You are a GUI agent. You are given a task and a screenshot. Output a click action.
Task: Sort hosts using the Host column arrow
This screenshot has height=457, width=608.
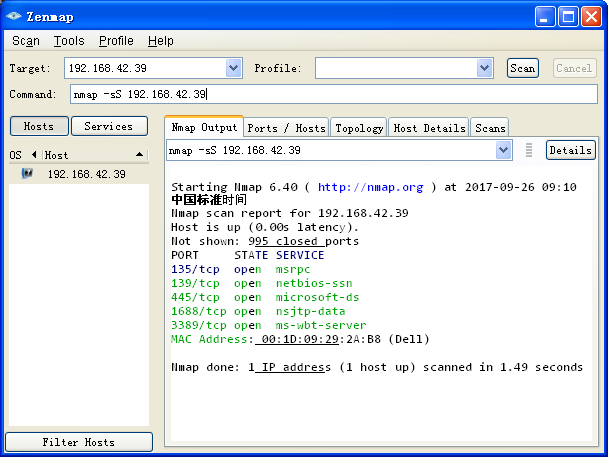(140, 155)
